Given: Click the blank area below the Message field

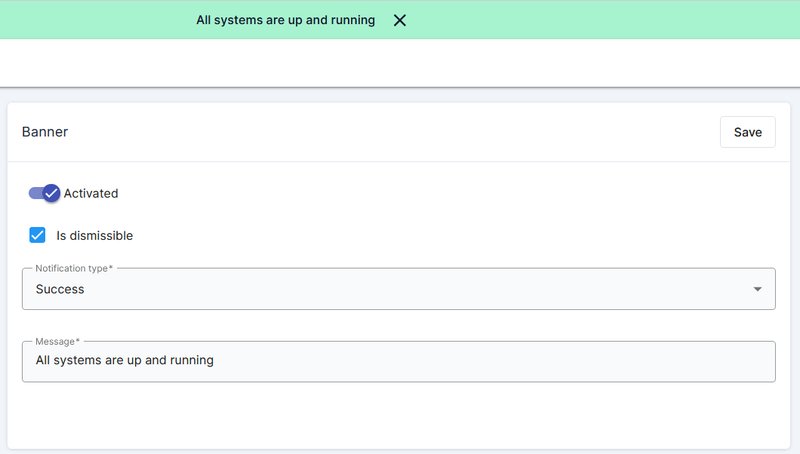Looking at the screenshot, I should (400, 415).
